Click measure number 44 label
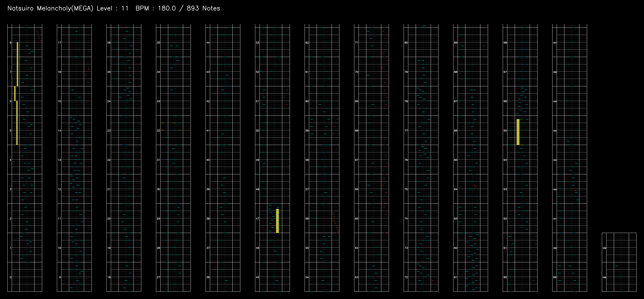This screenshot has height=299, width=644. pyautogui.click(x=208, y=43)
